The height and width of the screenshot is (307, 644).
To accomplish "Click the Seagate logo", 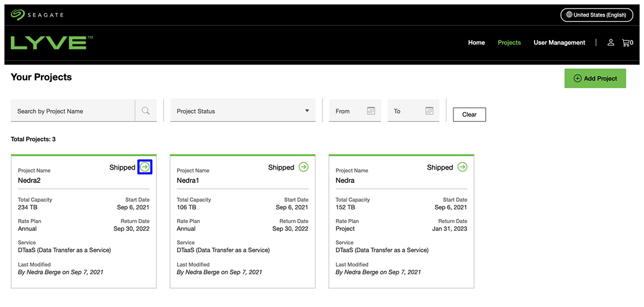I will click(37, 14).
